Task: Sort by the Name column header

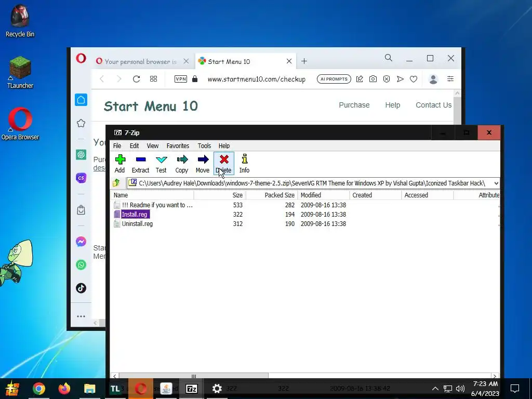Action: (152, 195)
